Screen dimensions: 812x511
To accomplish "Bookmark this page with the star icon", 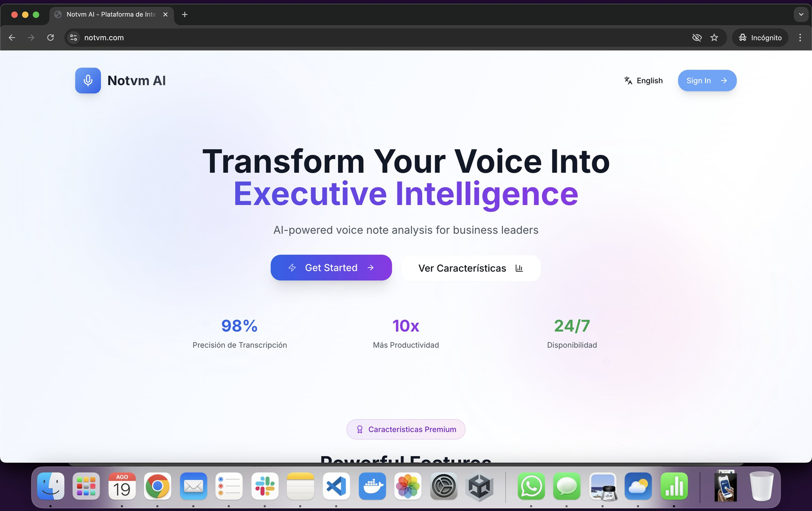I will point(714,38).
